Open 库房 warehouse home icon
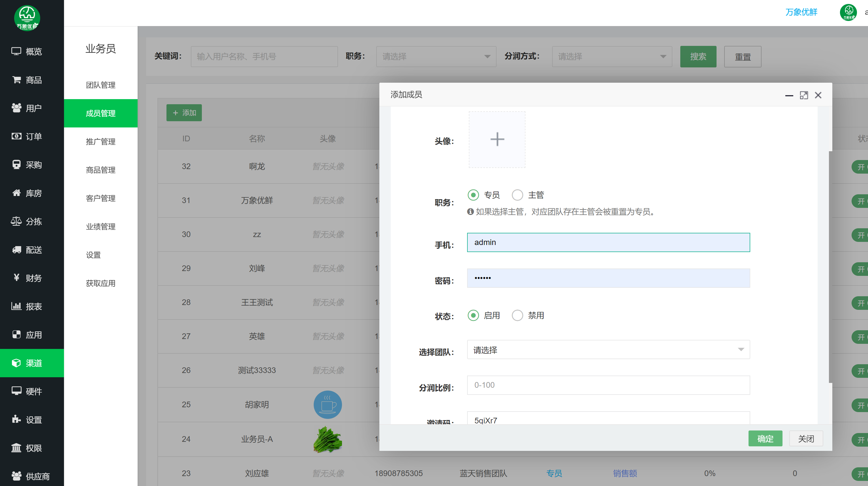The height and width of the screenshot is (486, 868). click(x=16, y=193)
